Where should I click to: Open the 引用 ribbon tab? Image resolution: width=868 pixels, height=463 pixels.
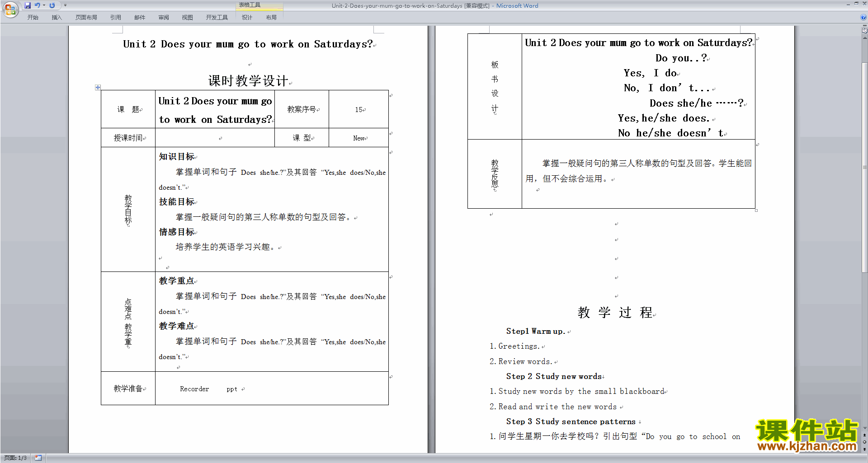116,18
